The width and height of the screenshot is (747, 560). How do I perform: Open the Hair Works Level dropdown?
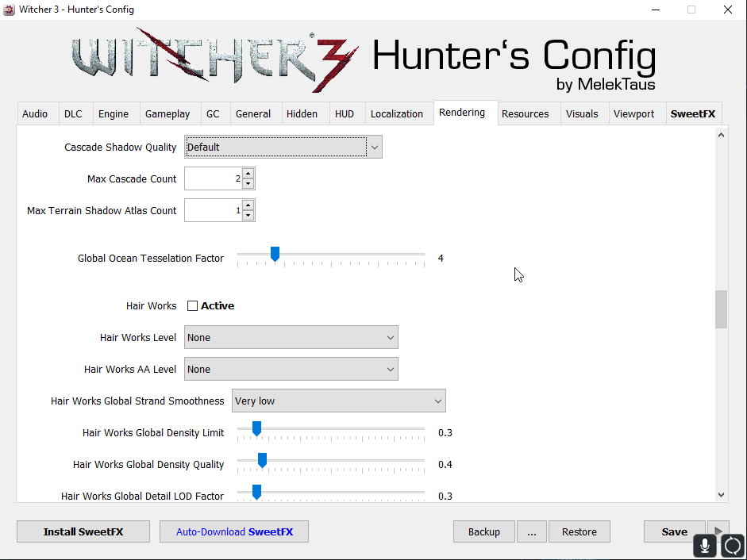(291, 338)
